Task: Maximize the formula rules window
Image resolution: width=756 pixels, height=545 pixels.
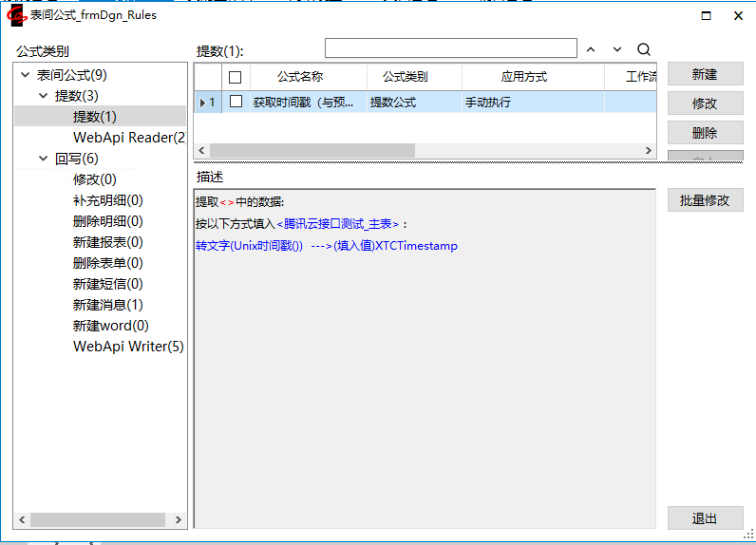Action: click(x=706, y=15)
